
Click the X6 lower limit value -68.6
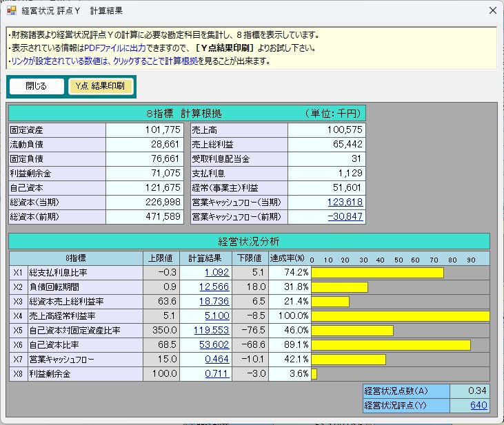[x=250, y=344]
